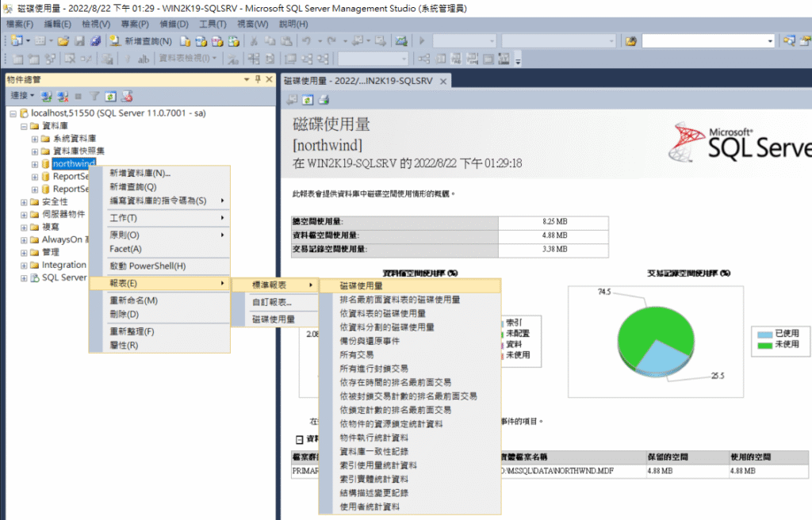Click the Activity Monitor icon in toolbar
The width and height of the screenshot is (812, 520).
click(x=401, y=41)
